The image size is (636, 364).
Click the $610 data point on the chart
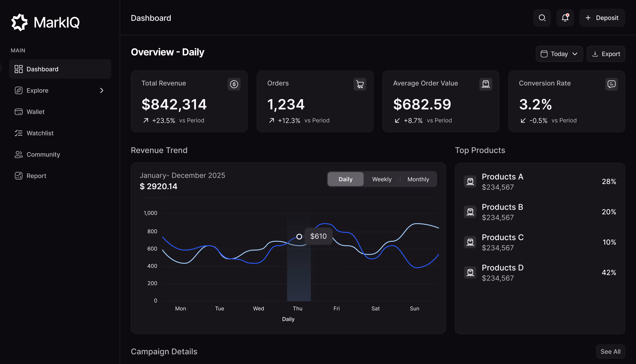[299, 236]
